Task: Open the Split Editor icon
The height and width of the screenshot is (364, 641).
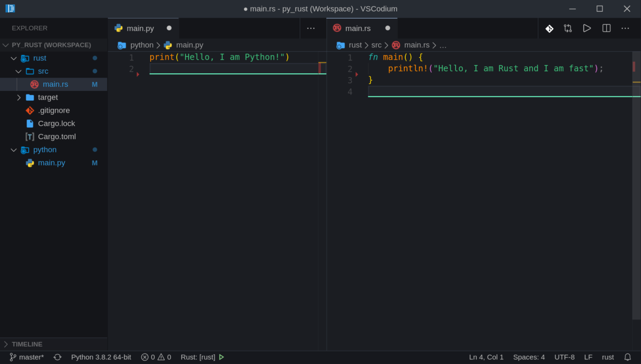Action: click(x=606, y=28)
